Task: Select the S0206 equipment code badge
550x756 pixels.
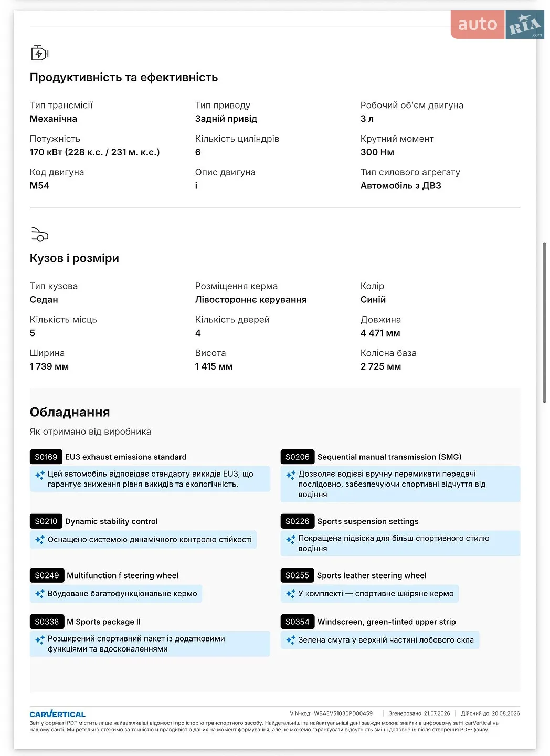Action: pos(298,457)
